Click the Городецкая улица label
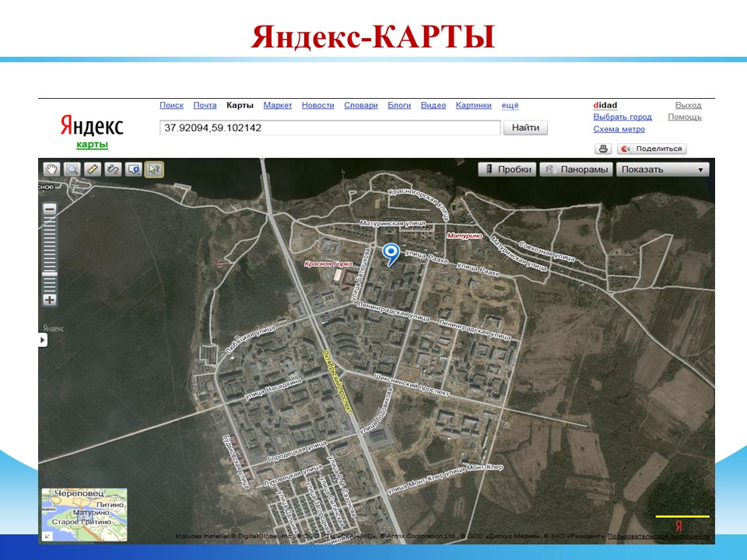This screenshot has height=560, width=747. [296, 452]
